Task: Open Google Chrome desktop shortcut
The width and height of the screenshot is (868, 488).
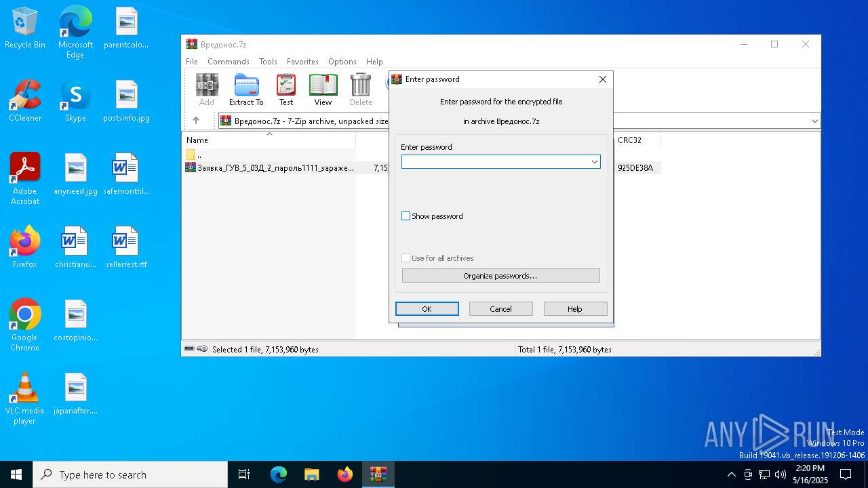Action: pyautogui.click(x=25, y=325)
